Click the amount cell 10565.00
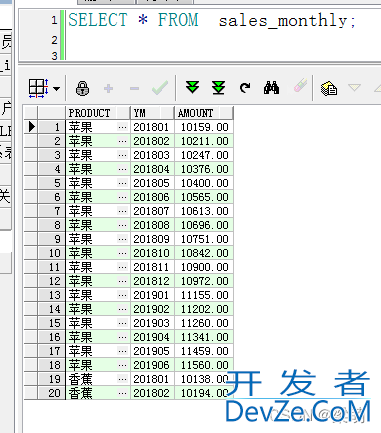 click(204, 197)
